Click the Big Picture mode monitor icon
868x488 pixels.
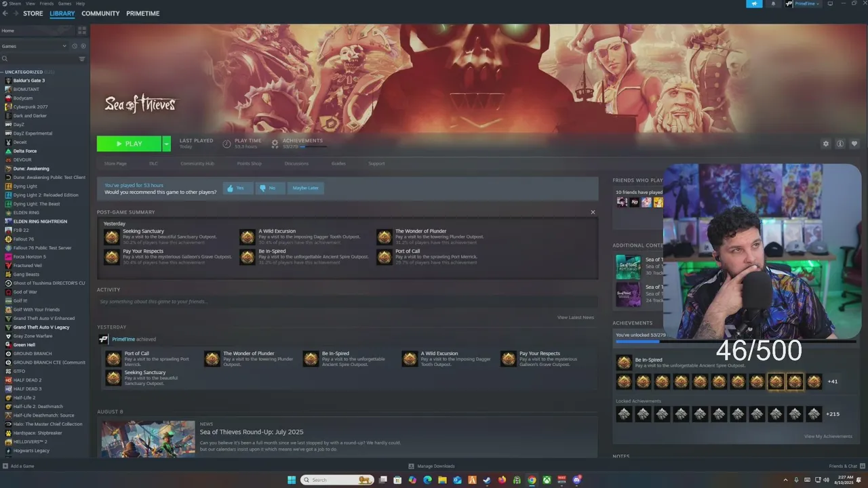[830, 4]
